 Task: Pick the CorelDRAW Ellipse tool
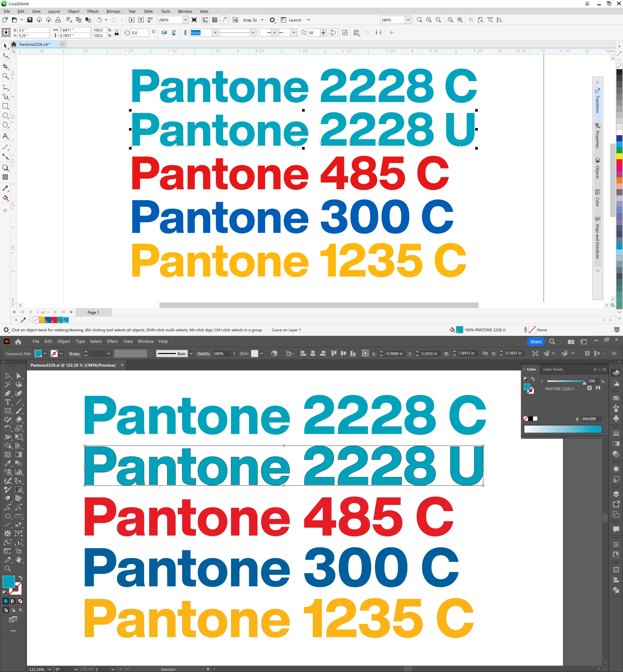[x=6, y=115]
